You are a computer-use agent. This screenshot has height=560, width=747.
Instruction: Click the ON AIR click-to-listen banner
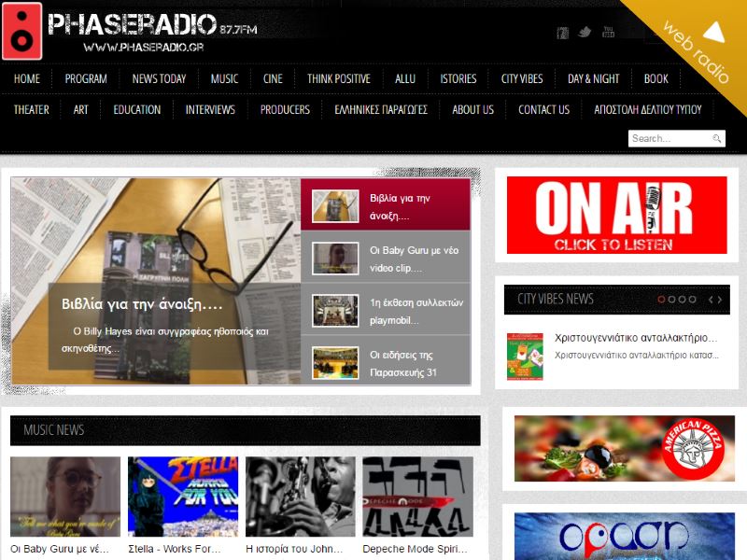pos(618,216)
